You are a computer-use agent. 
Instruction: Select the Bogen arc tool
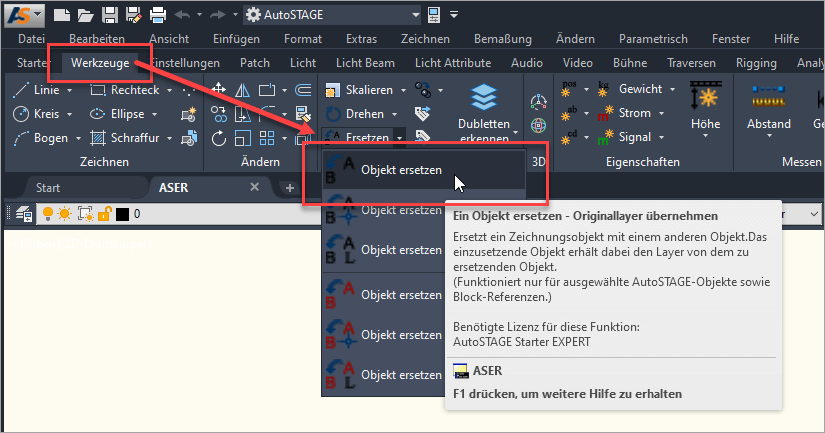point(41,138)
